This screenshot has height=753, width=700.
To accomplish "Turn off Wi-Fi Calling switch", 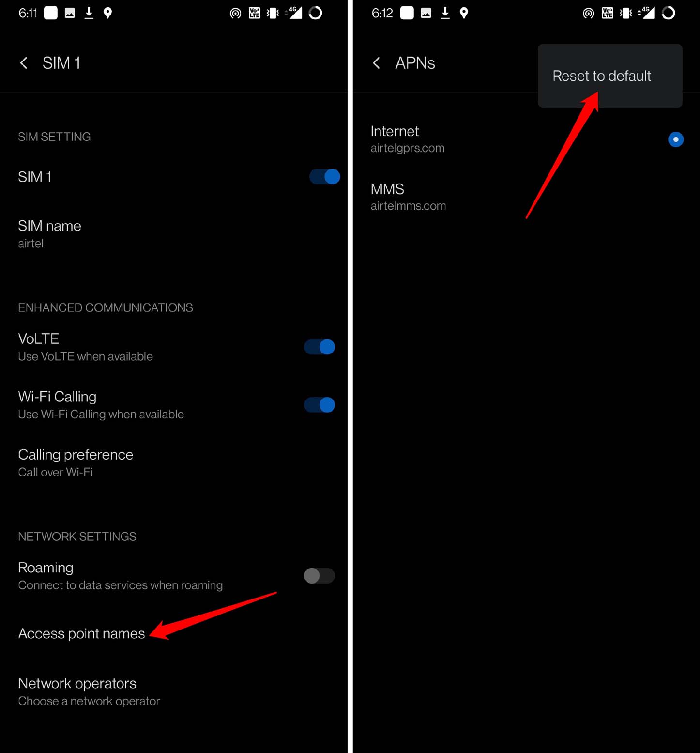I will click(320, 405).
